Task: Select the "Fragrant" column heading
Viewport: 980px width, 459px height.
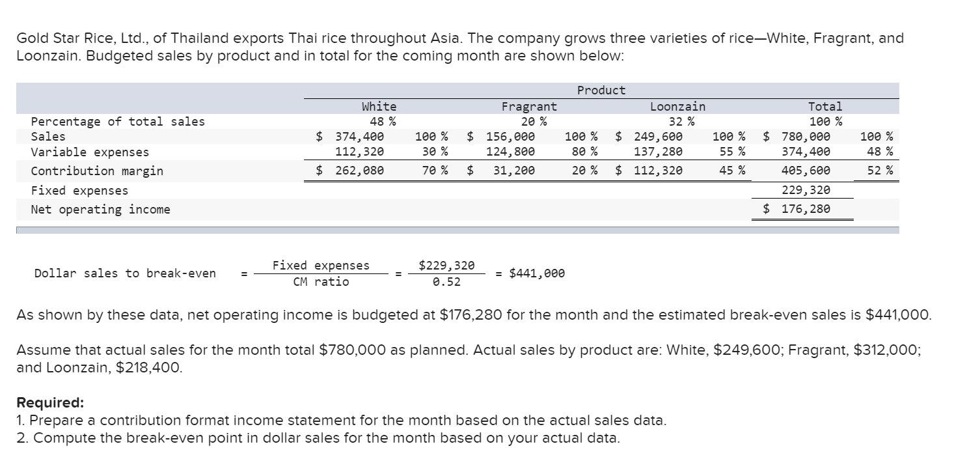Action: pyautogui.click(x=528, y=106)
